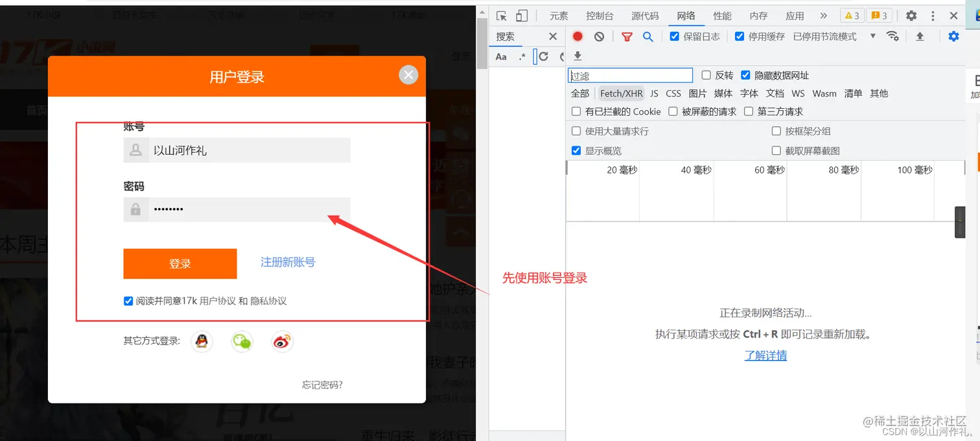Image resolution: width=980 pixels, height=441 pixels.
Task: Log in with QQ icon
Action: pyautogui.click(x=202, y=341)
